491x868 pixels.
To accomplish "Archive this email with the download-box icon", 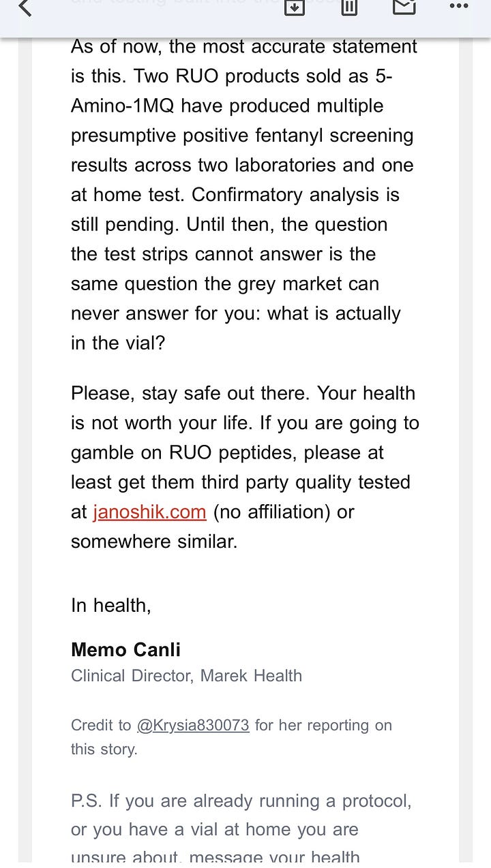I will (294, 7).
